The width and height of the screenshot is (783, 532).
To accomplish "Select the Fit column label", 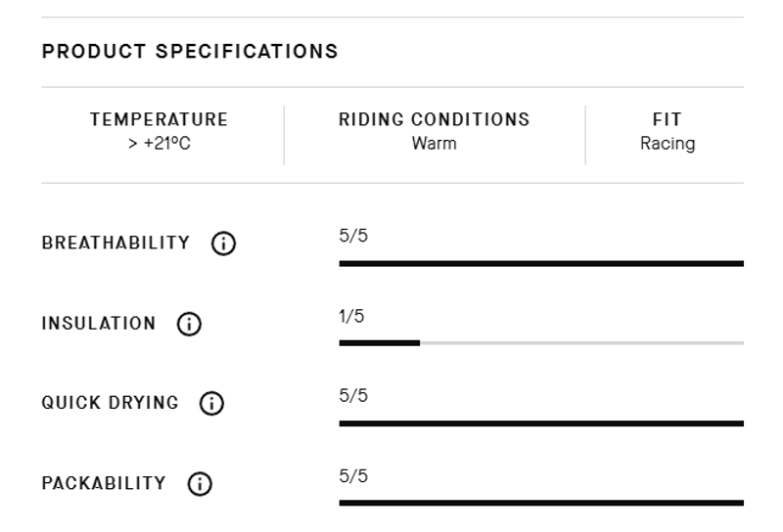I will coord(667,120).
